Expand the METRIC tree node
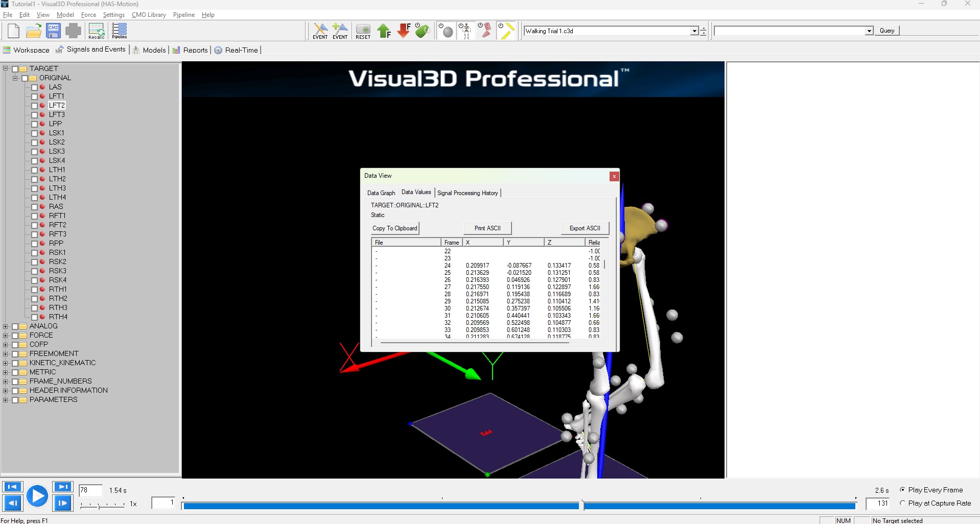The width and height of the screenshot is (980, 524). pyautogui.click(x=6, y=372)
